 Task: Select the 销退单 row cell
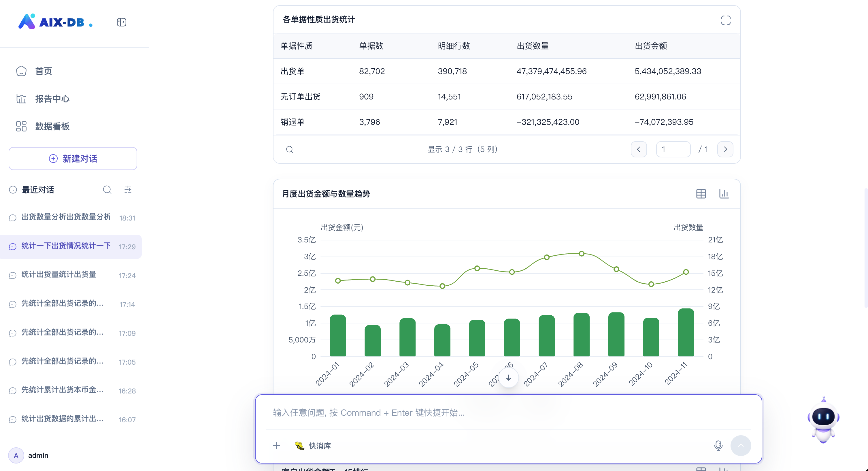(x=293, y=122)
